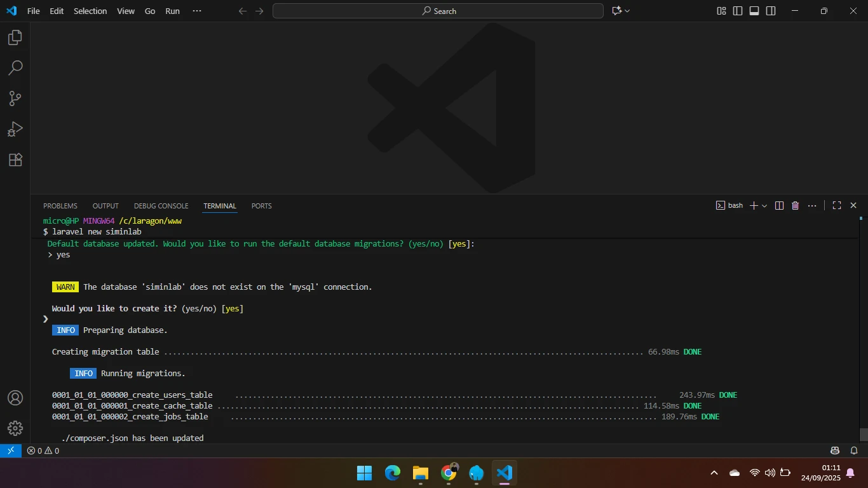The width and height of the screenshot is (868, 488).
Task: Switch to the Debug Console tab
Action: (161, 206)
